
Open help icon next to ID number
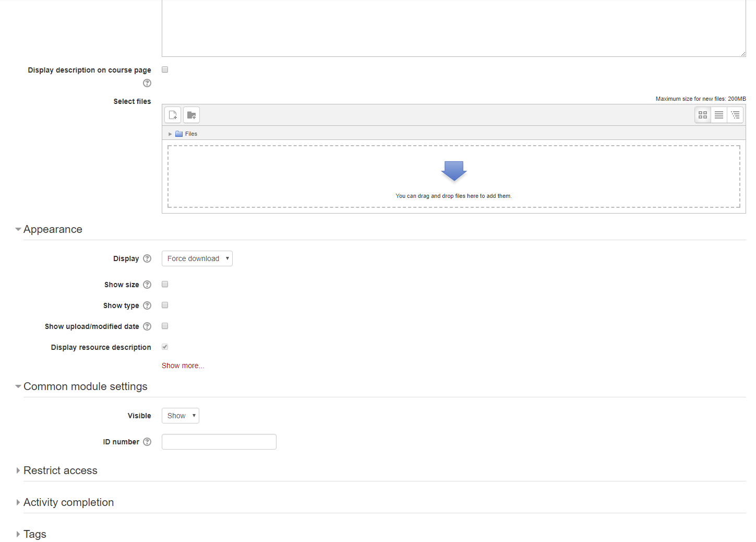(x=147, y=442)
